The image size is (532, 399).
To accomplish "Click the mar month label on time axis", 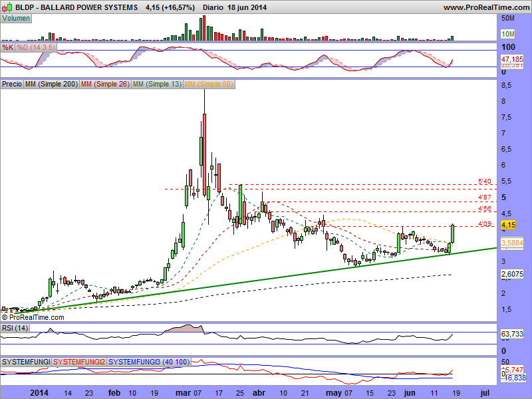I will click(x=183, y=393).
